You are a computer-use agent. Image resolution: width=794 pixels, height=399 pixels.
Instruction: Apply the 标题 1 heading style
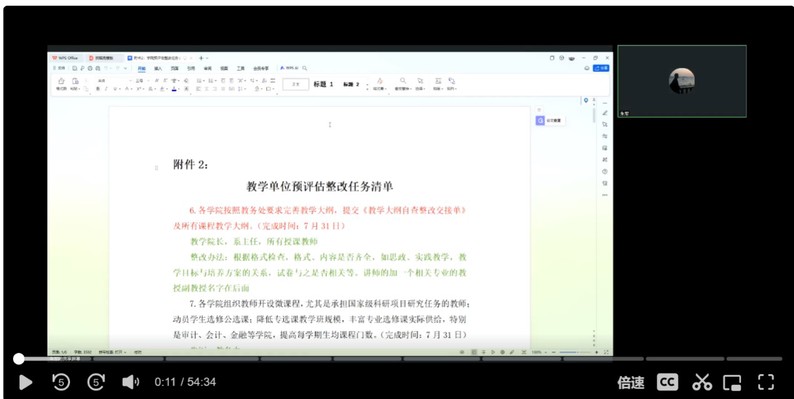click(323, 85)
